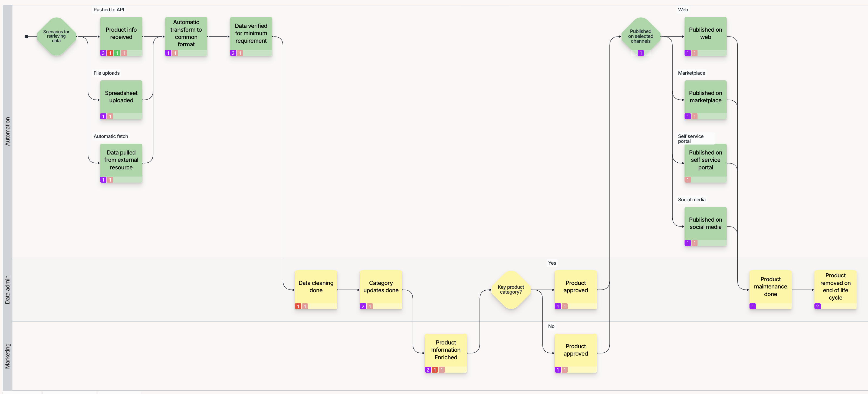Select the Category updates done node
The width and height of the screenshot is (868, 394).
click(x=381, y=290)
